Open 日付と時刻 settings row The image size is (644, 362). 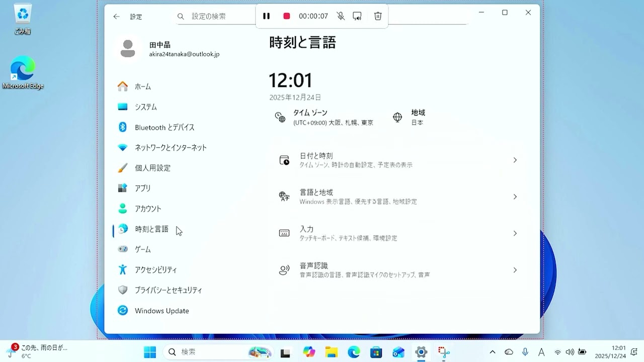click(399, 160)
